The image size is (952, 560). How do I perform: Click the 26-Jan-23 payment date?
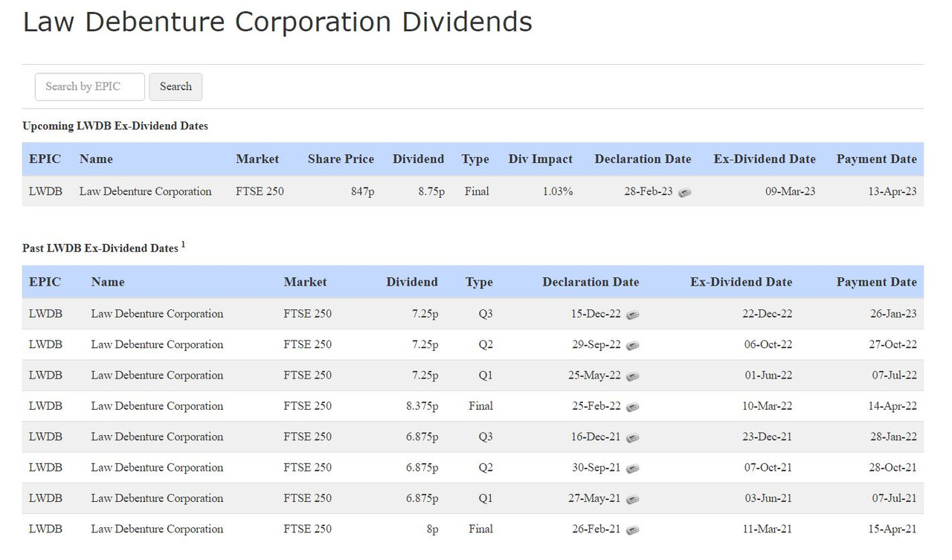click(893, 314)
